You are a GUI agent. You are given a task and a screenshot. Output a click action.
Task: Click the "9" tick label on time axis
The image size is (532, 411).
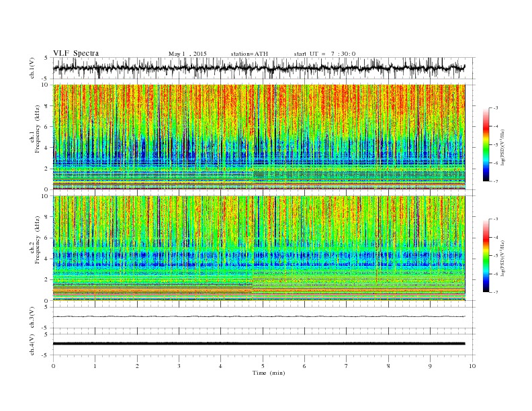(430, 366)
